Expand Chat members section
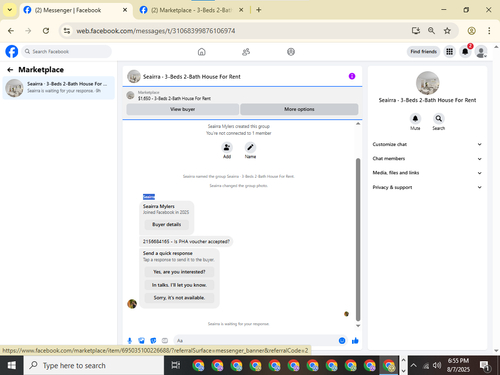 tap(427, 159)
